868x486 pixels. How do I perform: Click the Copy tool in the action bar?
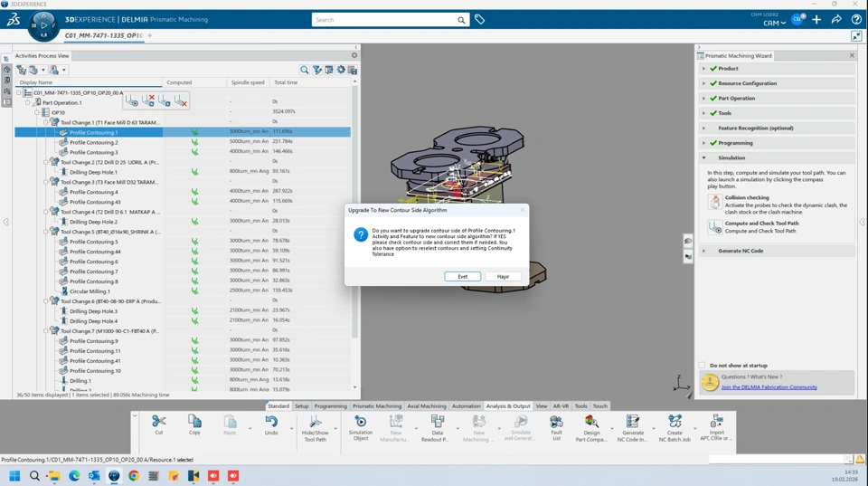pyautogui.click(x=194, y=425)
